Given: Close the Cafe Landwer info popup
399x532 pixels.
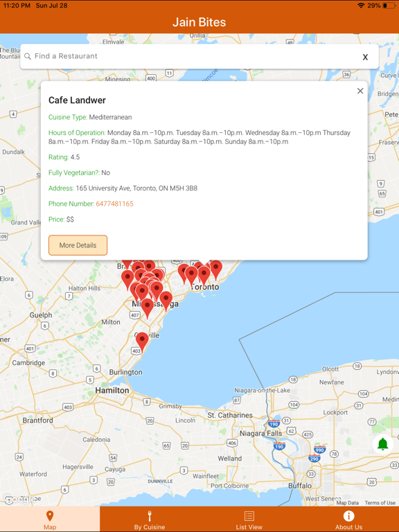Looking at the screenshot, I should (360, 91).
